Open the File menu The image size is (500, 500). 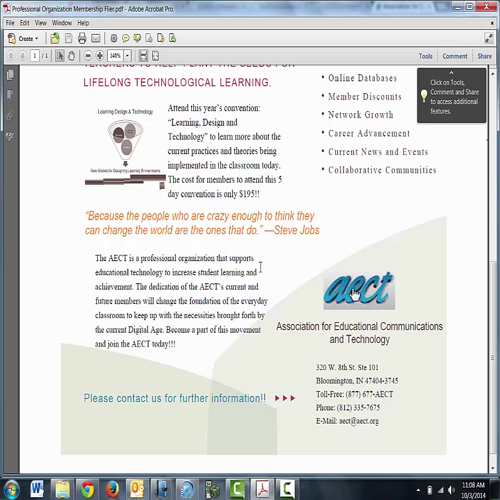coord(10,23)
